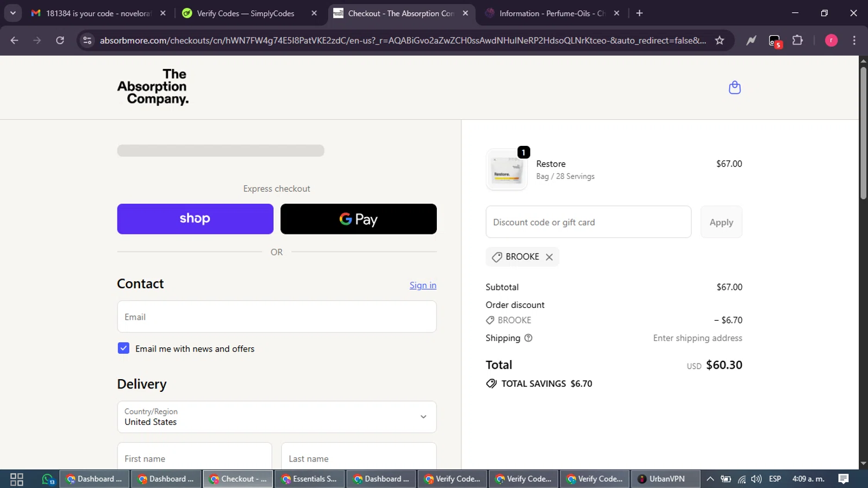The width and height of the screenshot is (868, 488).
Task: Click the shipping info question mark icon
Action: (x=528, y=338)
